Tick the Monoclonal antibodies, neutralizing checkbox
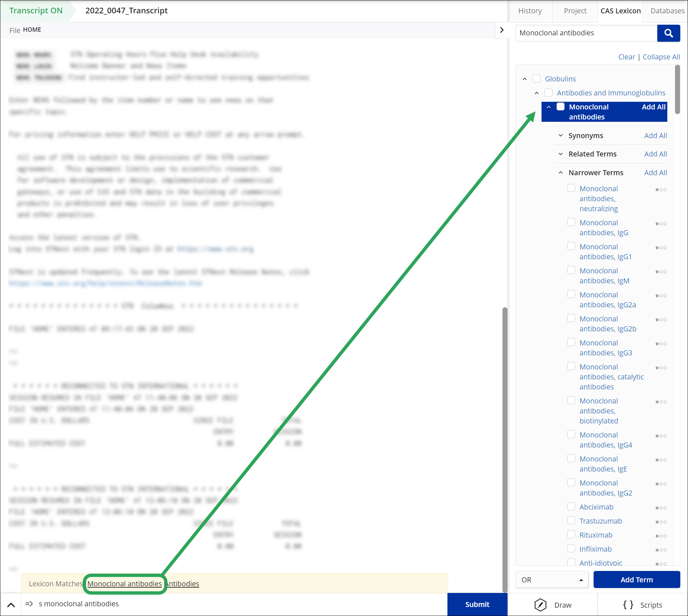This screenshot has height=616, width=688. pyautogui.click(x=571, y=188)
